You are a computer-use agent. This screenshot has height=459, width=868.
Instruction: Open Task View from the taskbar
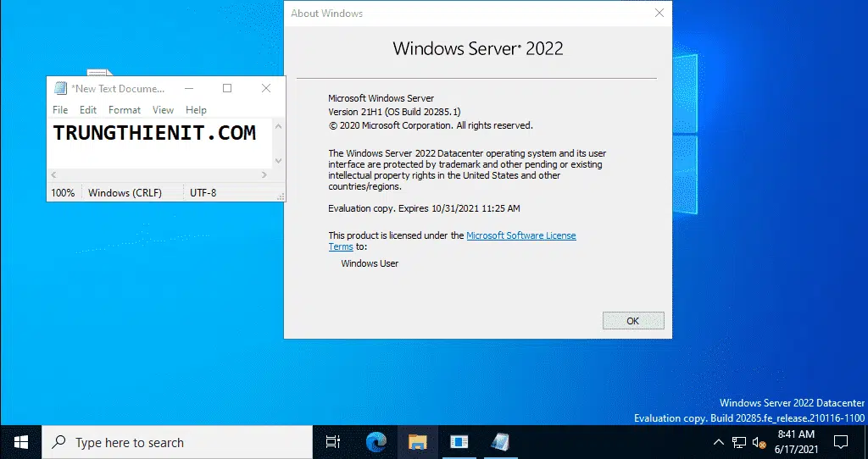[x=333, y=441]
